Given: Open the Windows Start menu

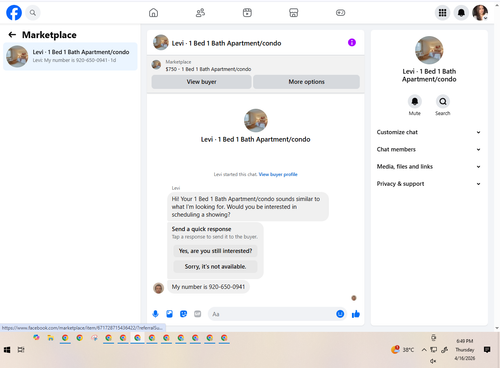Looking at the screenshot, I should pos(7,350).
